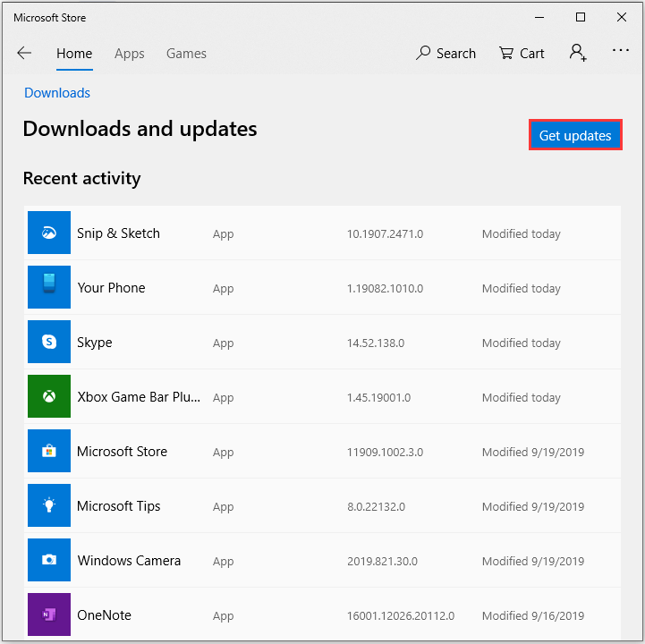Image resolution: width=645 pixels, height=644 pixels.
Task: Select the Windows Camera name
Action: click(x=129, y=561)
